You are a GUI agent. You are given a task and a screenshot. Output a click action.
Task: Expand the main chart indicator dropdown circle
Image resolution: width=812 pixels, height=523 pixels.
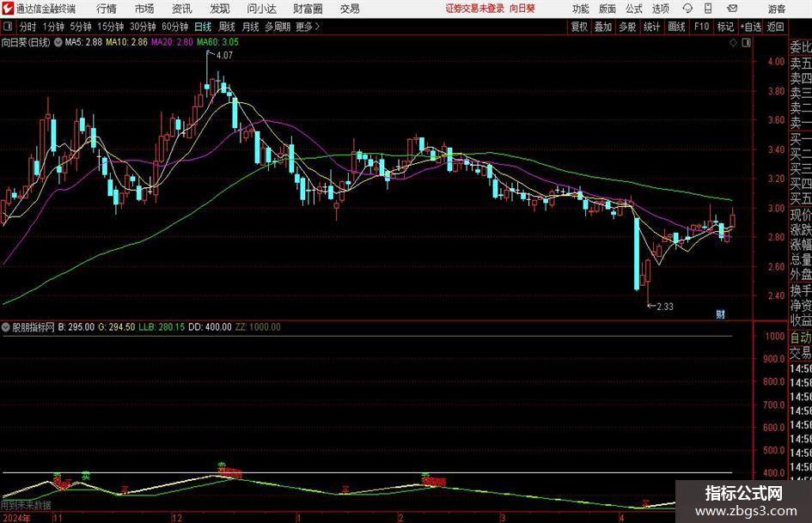click(58, 42)
